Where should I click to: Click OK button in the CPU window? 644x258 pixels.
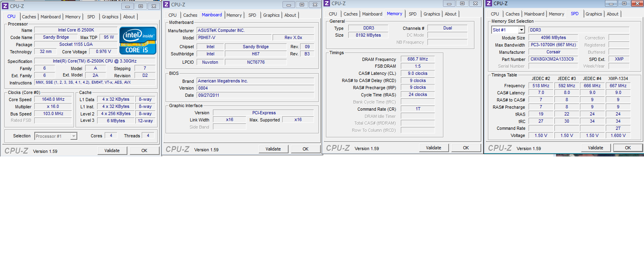144,150
